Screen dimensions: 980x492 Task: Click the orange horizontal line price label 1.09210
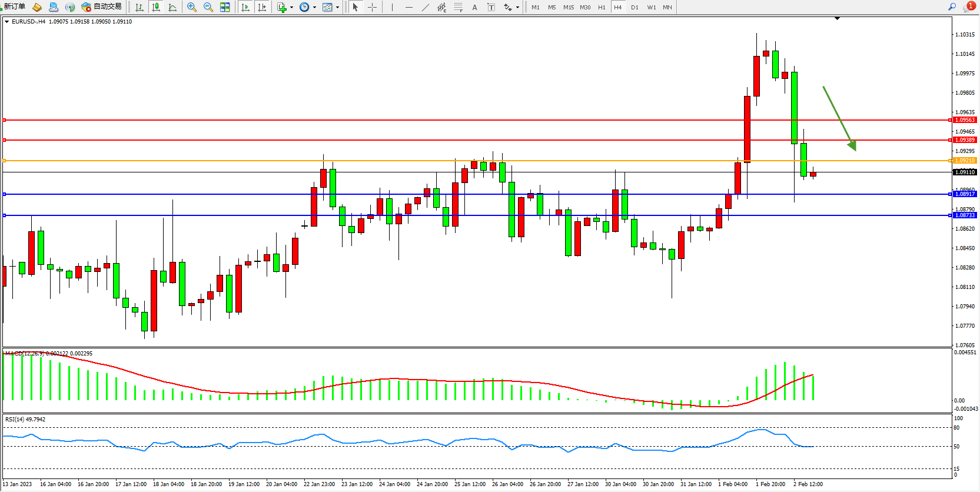[965, 161]
